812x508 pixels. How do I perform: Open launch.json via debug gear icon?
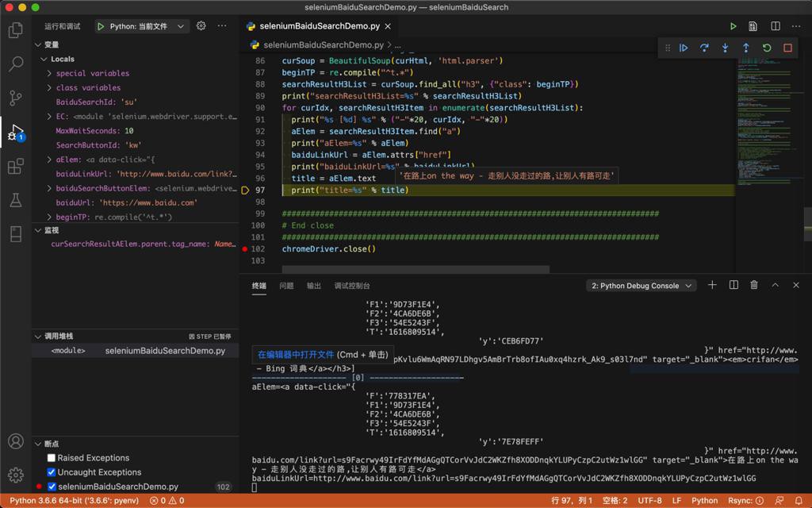[x=201, y=26]
